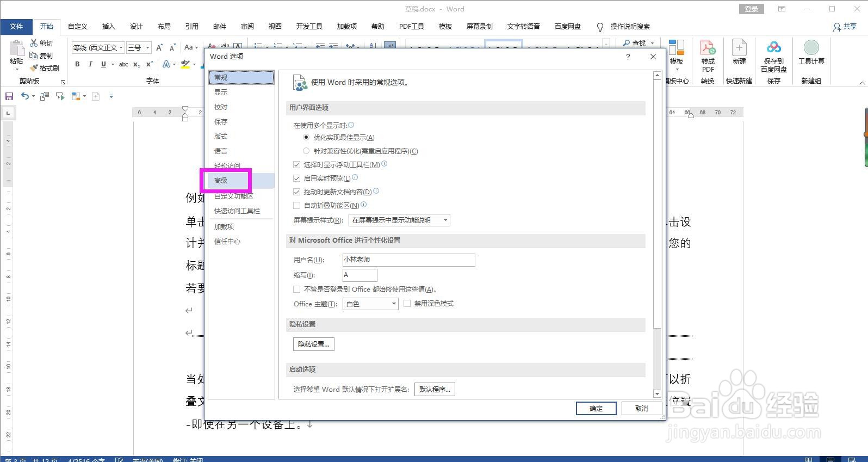868x462 pixels.
Task: Click the Find (查找) magnifier
Action: (627, 43)
